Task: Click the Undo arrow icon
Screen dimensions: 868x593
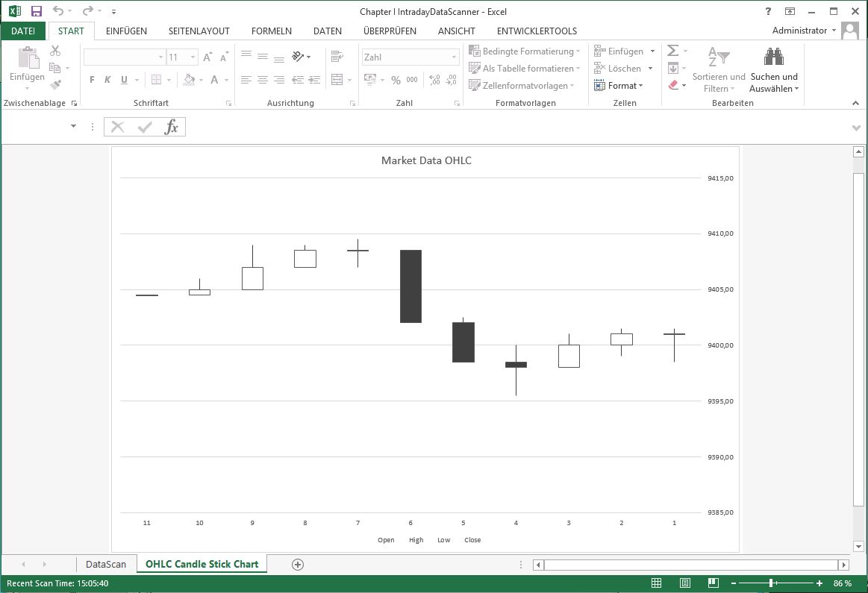Action: [58, 11]
